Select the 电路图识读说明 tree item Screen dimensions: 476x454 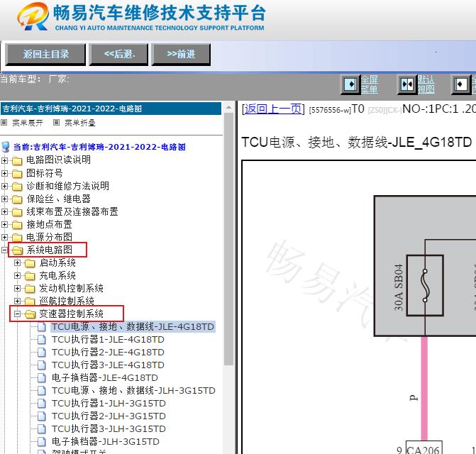(59, 160)
